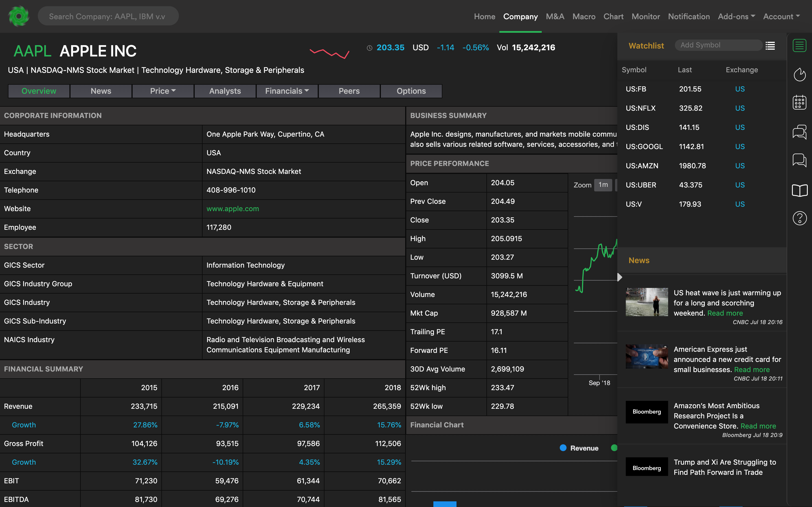The image size is (812, 507).
Task: Expand the Financials dropdown tab
Action: click(x=287, y=91)
